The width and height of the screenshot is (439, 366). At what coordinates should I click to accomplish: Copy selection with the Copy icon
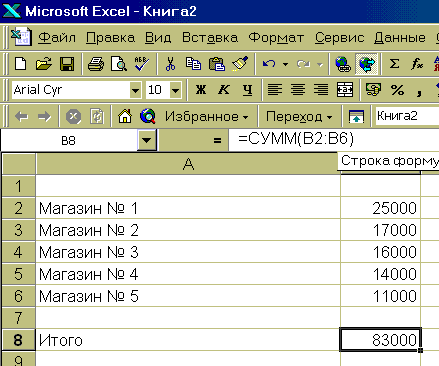pos(194,63)
